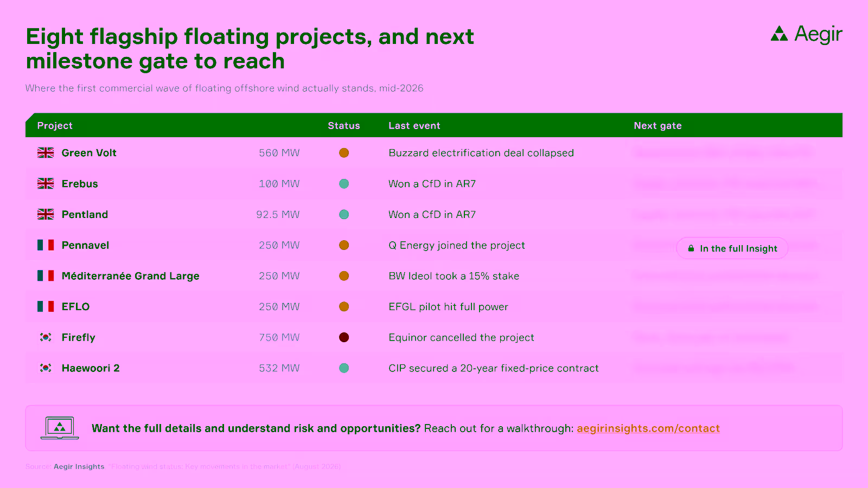The height and width of the screenshot is (488, 868).
Task: Click the Aegir logo in the header
Action: (x=806, y=34)
